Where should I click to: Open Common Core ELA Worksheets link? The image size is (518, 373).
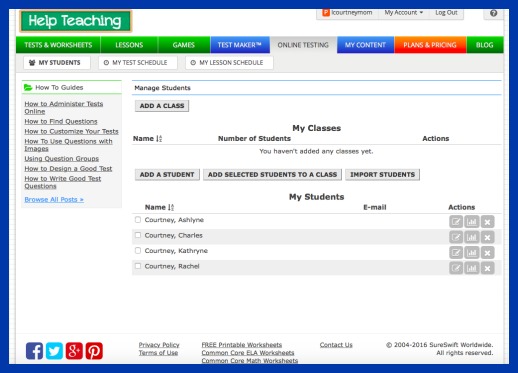click(248, 353)
